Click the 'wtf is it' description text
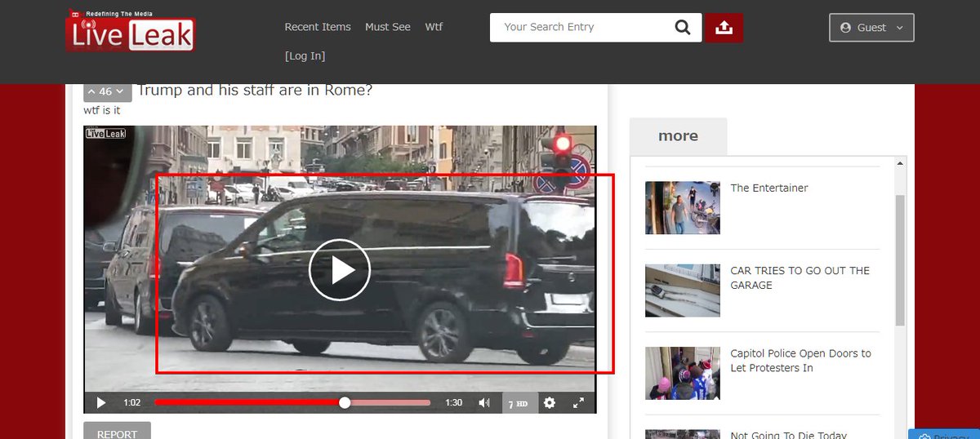This screenshot has width=980, height=439. 102,110
